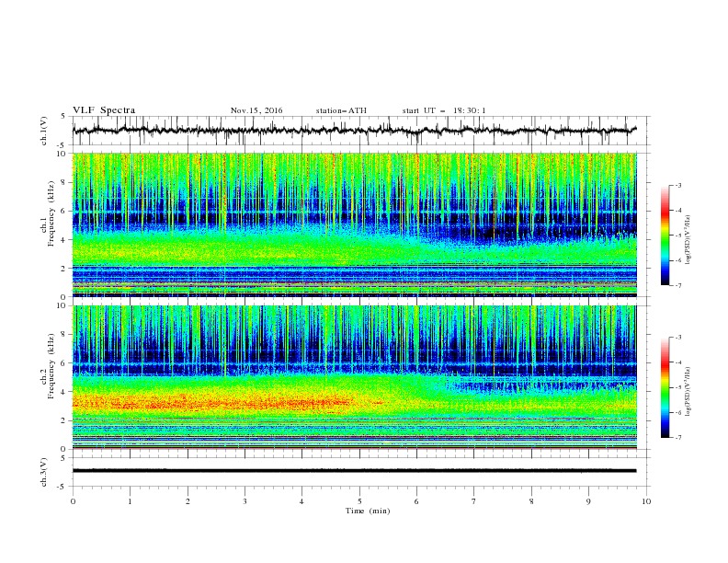Click the 'ch.1(V)' waveform axis label
Viewport: 728px width, 563px height.
point(44,131)
